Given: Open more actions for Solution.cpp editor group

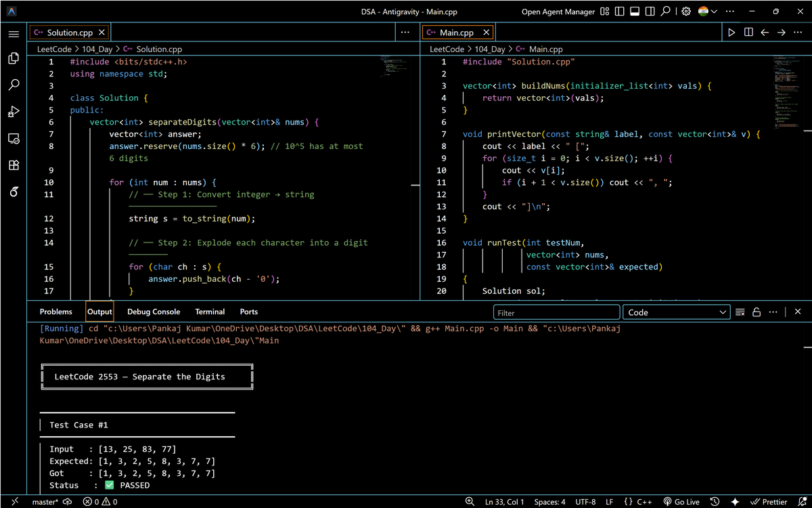Looking at the screenshot, I should coord(405,33).
